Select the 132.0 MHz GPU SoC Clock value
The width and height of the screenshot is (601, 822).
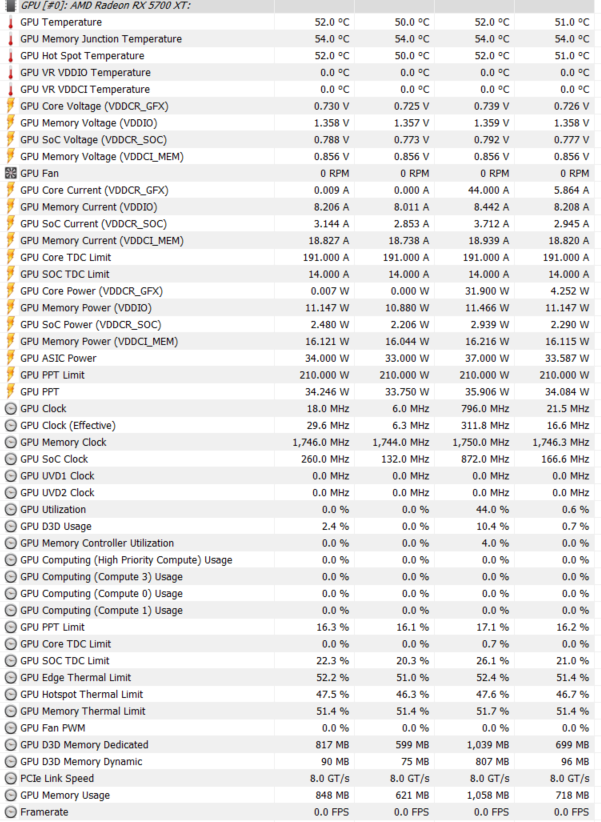click(405, 459)
